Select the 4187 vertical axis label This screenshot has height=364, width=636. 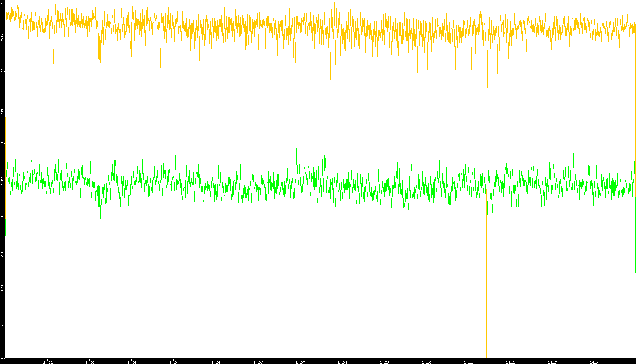pyautogui.click(x=2, y=181)
